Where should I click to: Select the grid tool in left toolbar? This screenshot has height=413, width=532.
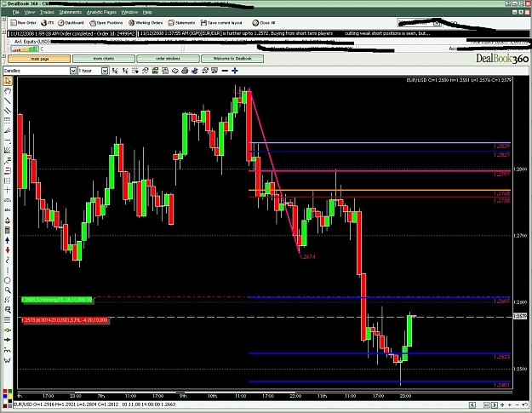pos(8,181)
